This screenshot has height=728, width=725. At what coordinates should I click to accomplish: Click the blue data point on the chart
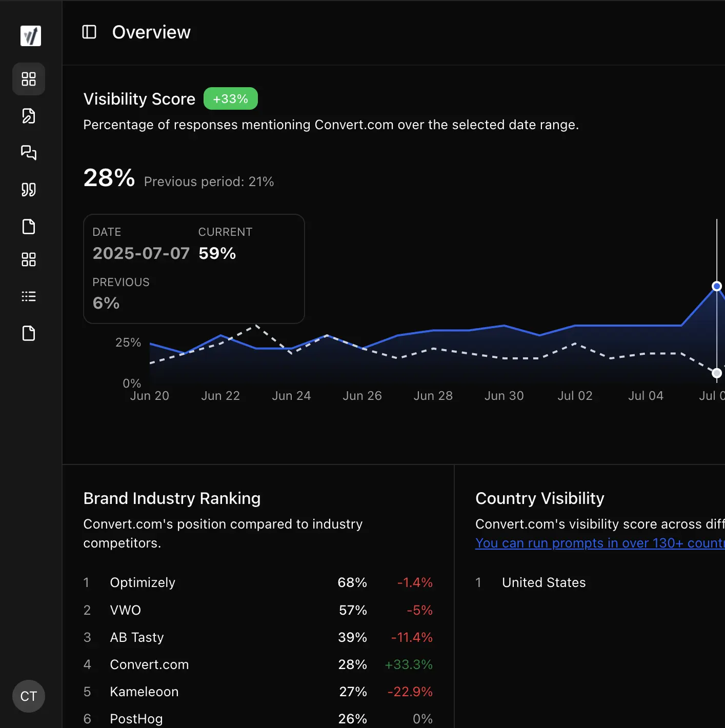pos(717,286)
